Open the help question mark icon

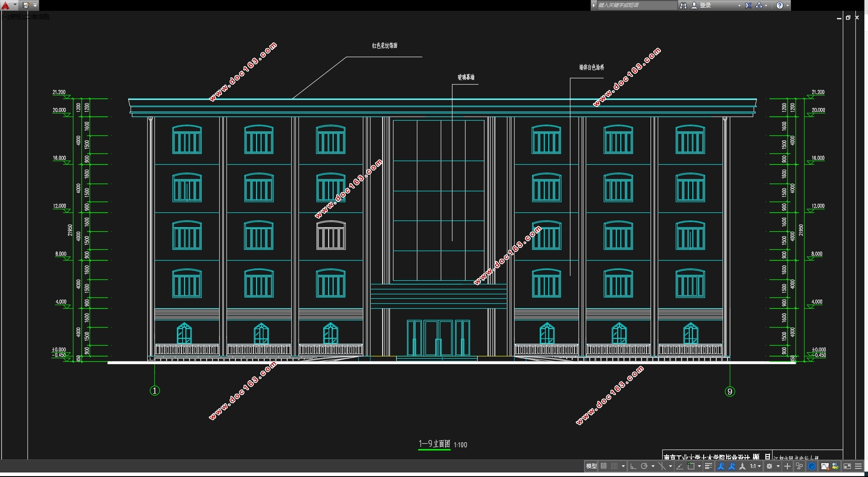click(780, 5)
